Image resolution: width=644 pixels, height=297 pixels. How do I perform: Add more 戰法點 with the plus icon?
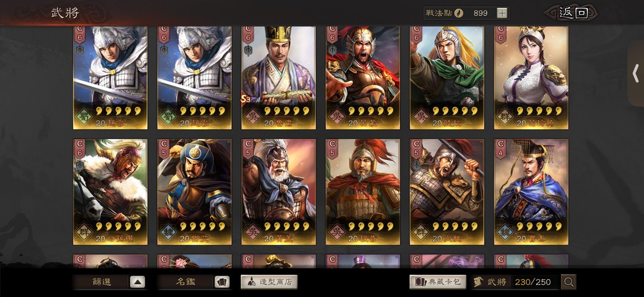point(502,13)
